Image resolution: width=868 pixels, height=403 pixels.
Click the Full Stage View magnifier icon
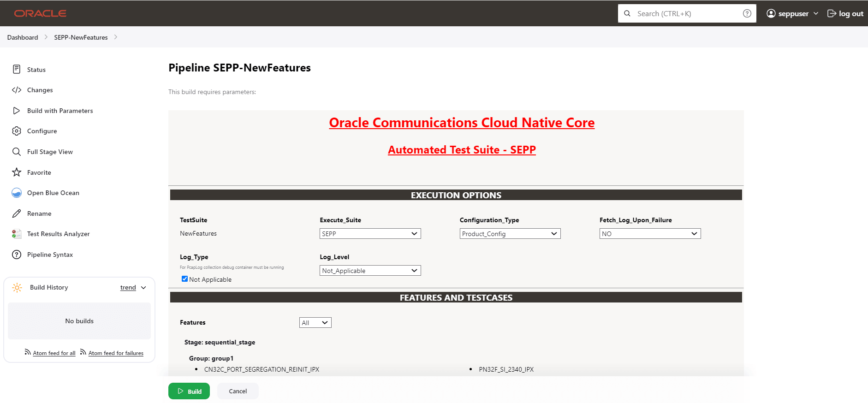(17, 152)
